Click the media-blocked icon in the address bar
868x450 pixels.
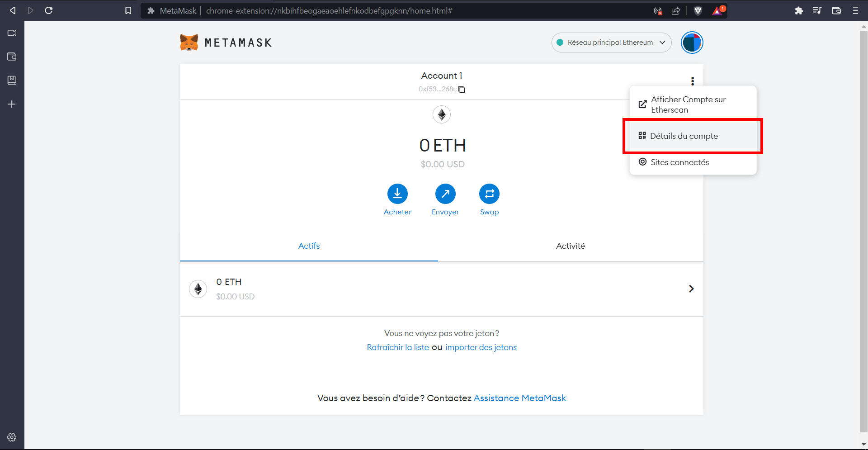tap(658, 11)
